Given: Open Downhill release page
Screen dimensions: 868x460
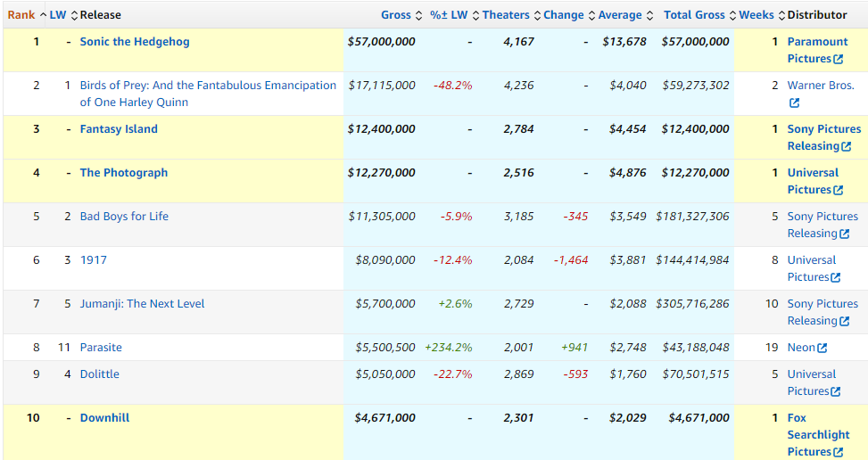Looking at the screenshot, I should point(104,418).
